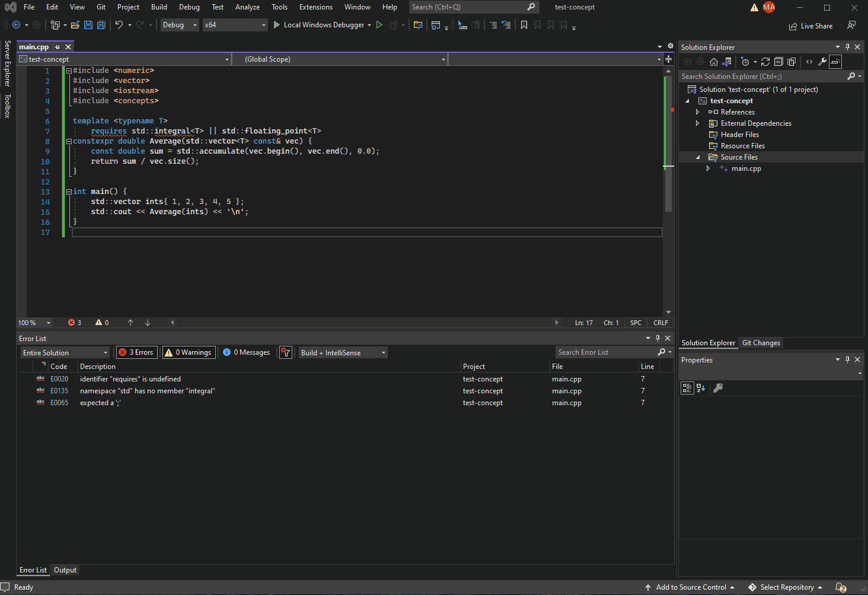Image resolution: width=868 pixels, height=595 pixels.
Task: Open the File menu
Action: [x=29, y=7]
